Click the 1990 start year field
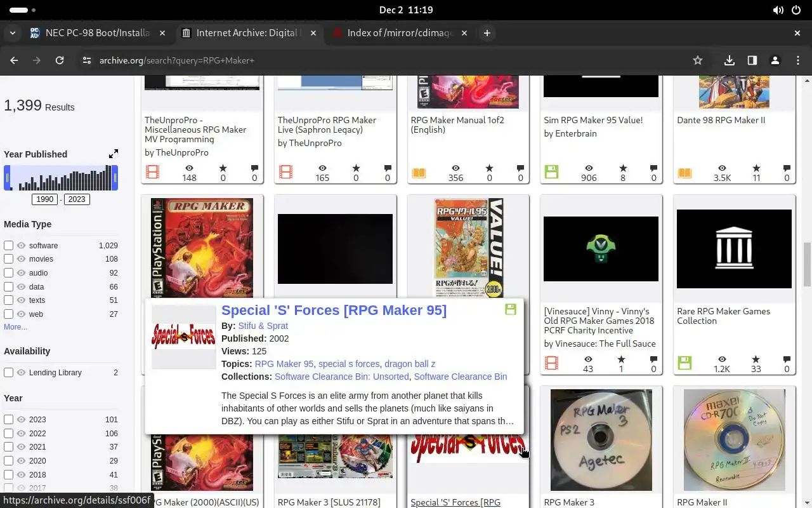812x508 pixels. click(x=45, y=199)
